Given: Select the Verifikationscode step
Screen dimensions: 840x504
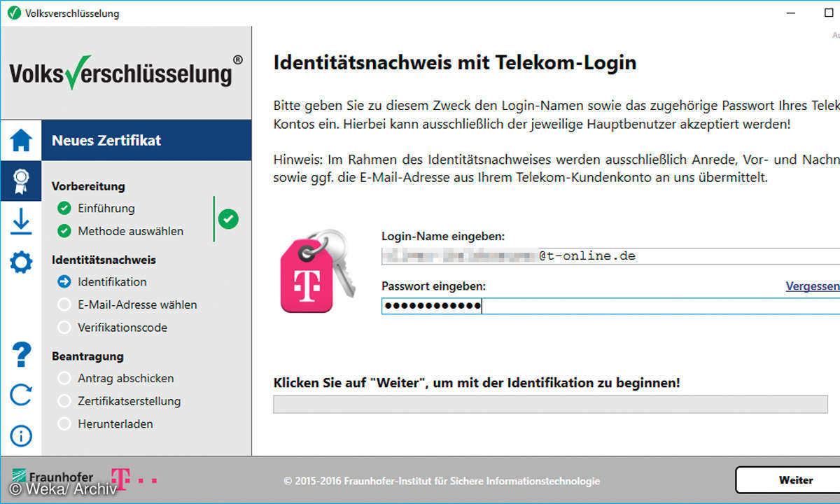Looking at the screenshot, I should (112, 327).
